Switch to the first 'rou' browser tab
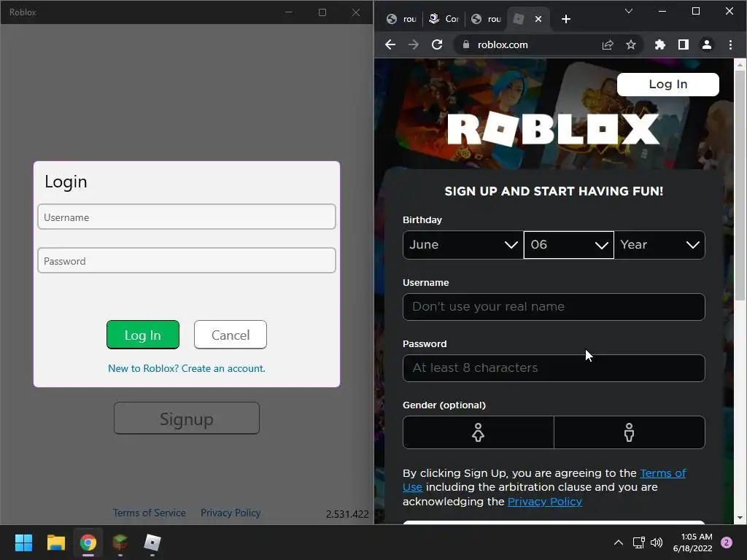The width and height of the screenshot is (747, 560). [402, 19]
